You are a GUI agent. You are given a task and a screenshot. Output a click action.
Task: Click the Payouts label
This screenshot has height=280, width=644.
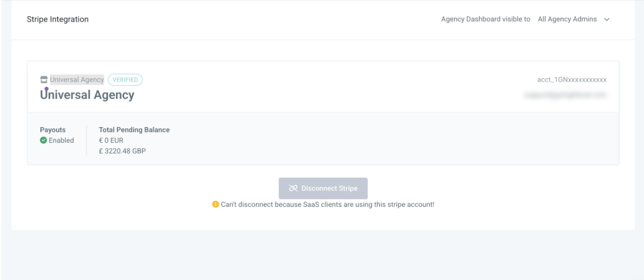[x=53, y=130]
